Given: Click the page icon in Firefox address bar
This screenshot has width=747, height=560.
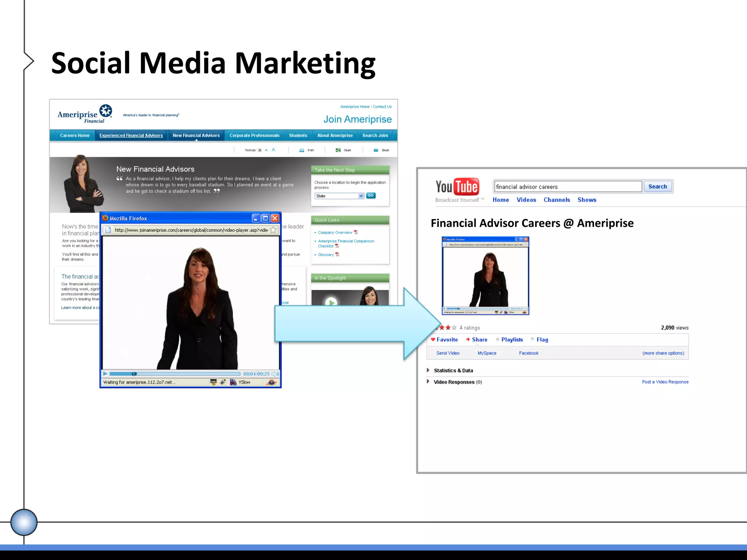Looking at the screenshot, I should pos(108,230).
